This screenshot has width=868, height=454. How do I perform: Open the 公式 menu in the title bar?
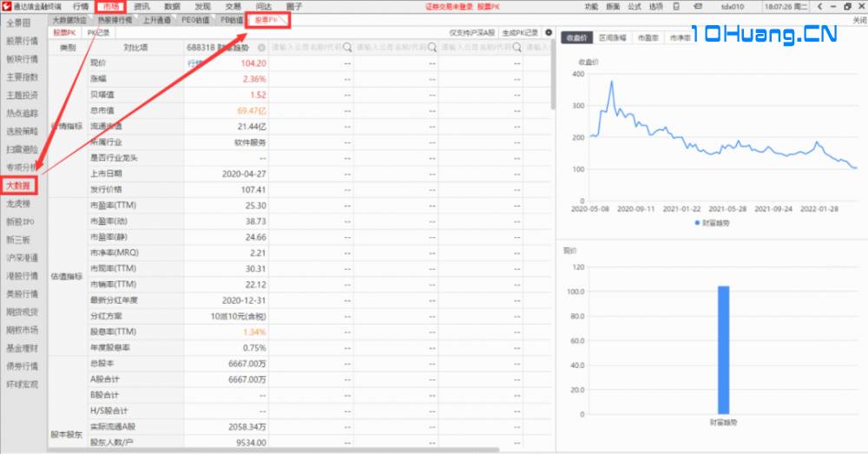point(635,6)
